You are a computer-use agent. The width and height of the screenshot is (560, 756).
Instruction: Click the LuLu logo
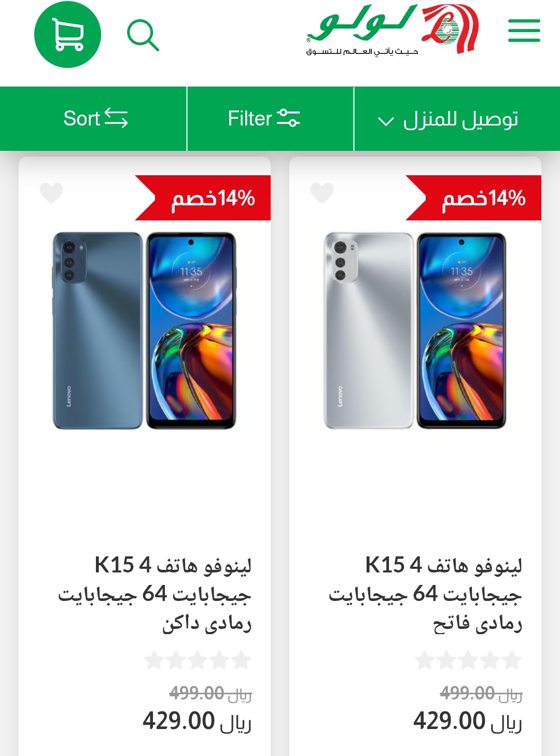point(392,29)
